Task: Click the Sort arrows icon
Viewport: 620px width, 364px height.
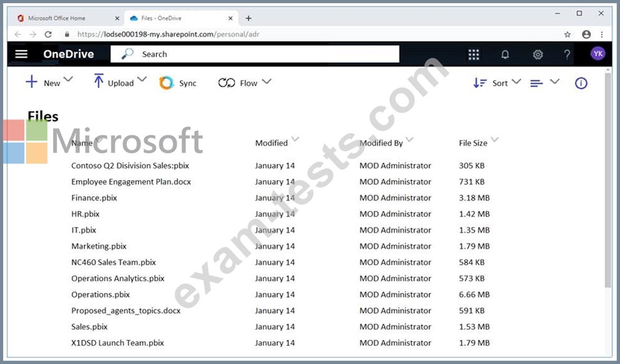Action: pos(480,83)
